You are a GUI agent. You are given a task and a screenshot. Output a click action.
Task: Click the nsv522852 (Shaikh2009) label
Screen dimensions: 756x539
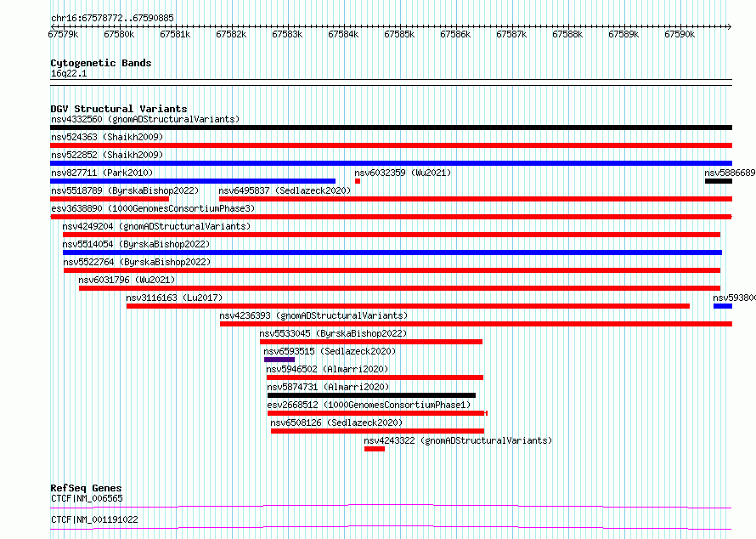tap(107, 155)
